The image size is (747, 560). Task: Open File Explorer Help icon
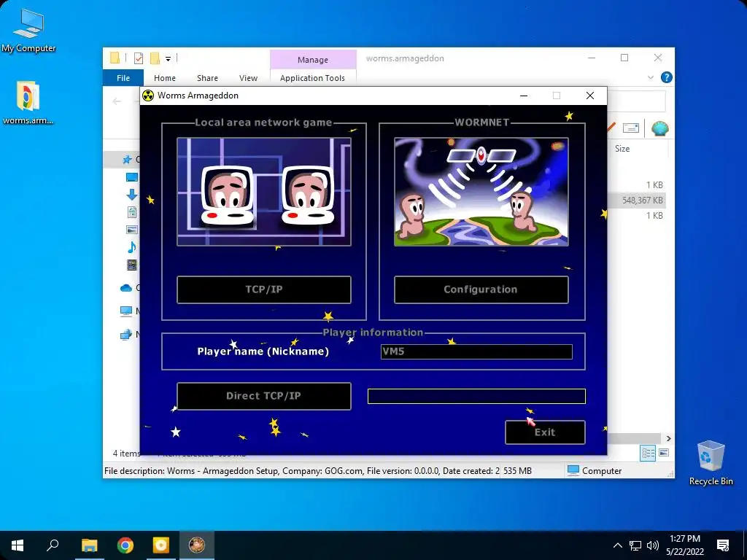coord(667,77)
